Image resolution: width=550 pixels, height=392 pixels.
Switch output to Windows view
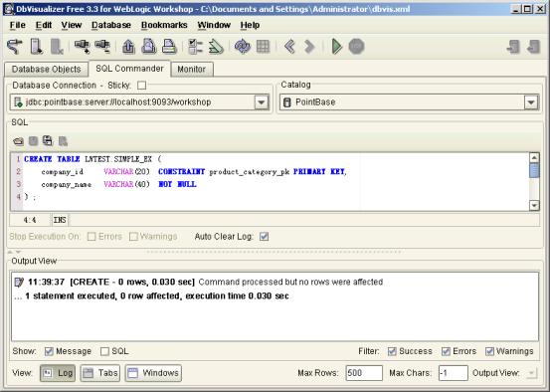coord(153,373)
